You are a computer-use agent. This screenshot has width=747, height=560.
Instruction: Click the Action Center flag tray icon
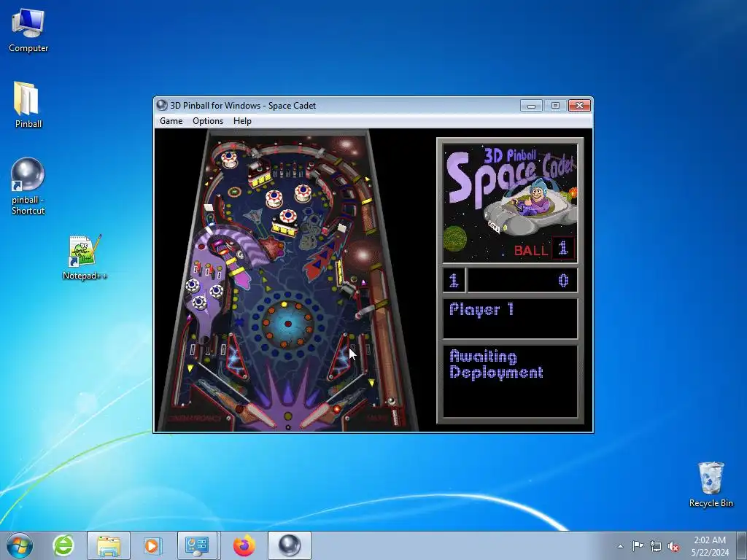[638, 545]
